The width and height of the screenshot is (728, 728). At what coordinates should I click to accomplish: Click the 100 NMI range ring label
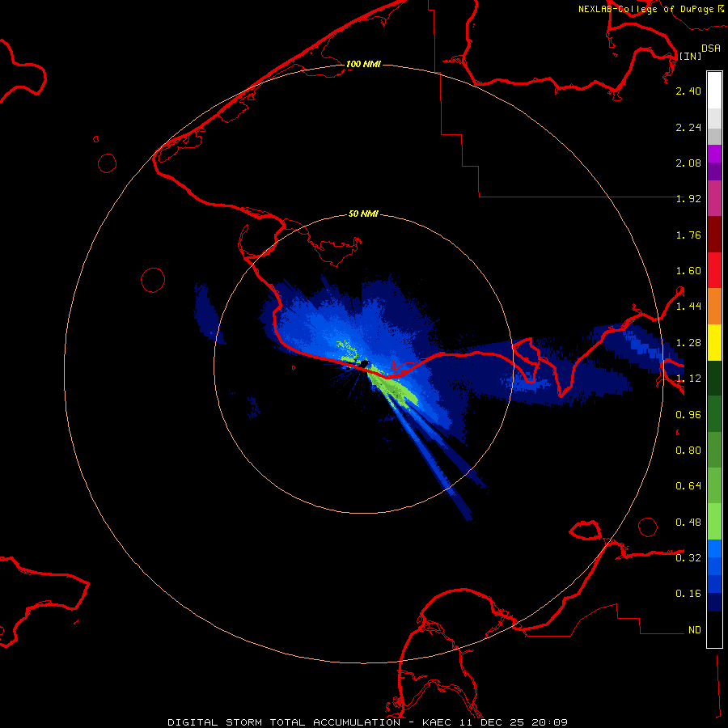tap(363, 64)
